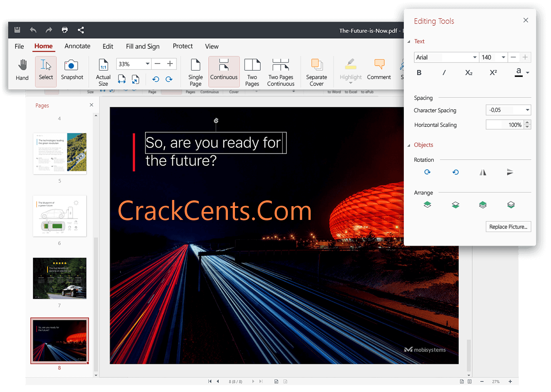
Task: Toggle Subscript formatting
Action: [x=469, y=73]
